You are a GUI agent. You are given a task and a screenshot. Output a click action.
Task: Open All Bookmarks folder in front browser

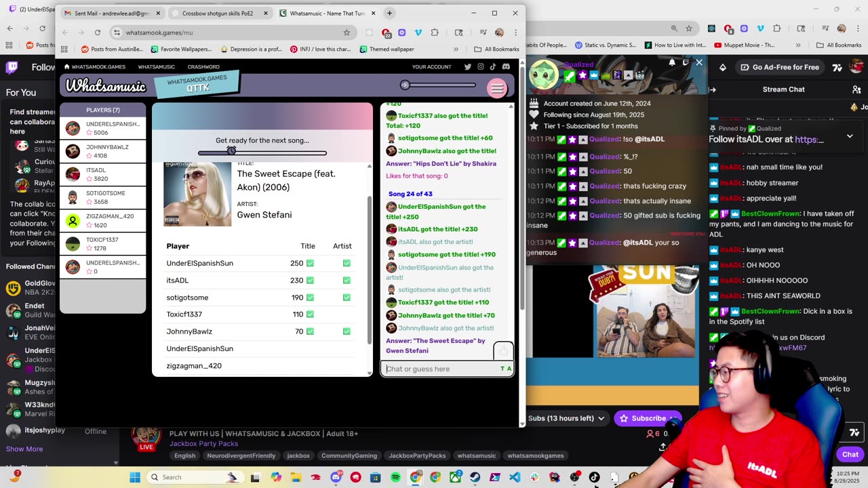496,49
